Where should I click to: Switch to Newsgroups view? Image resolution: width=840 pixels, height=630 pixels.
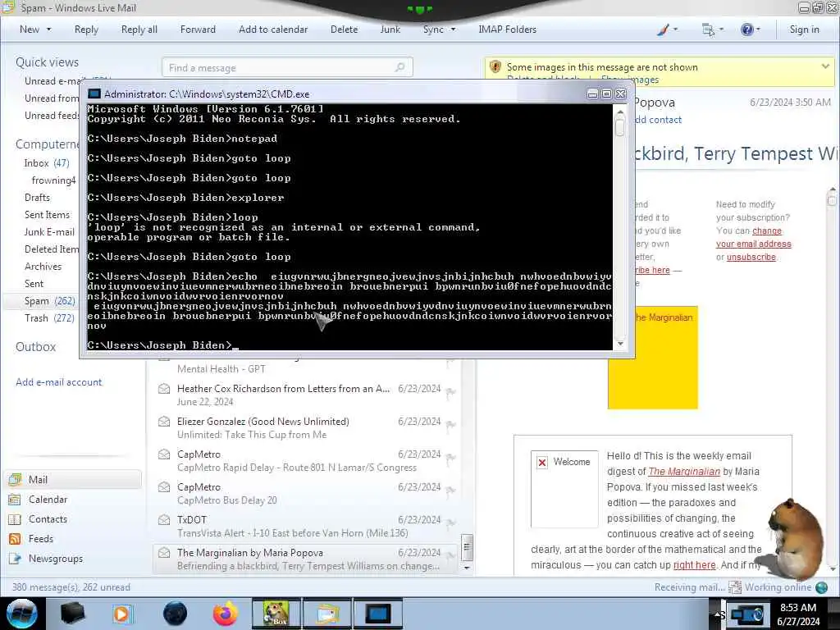coord(56,559)
